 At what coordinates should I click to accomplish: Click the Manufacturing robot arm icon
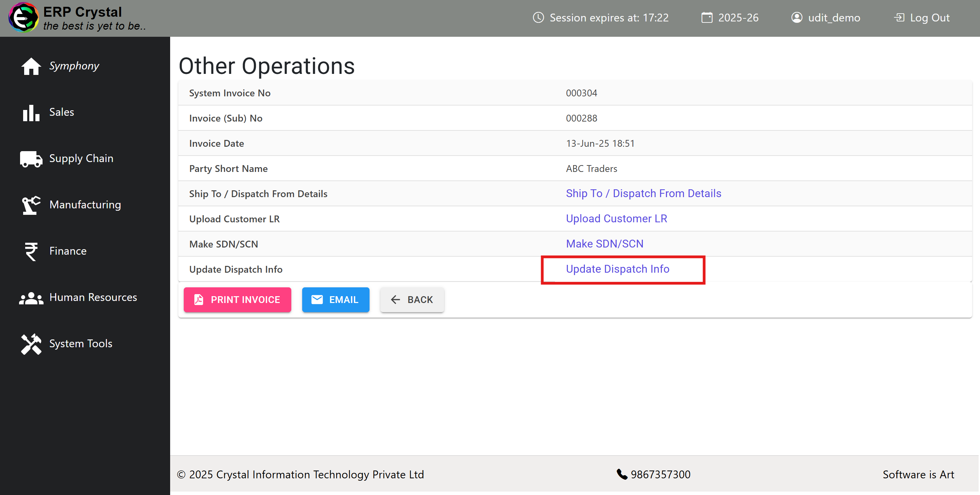coord(31,205)
